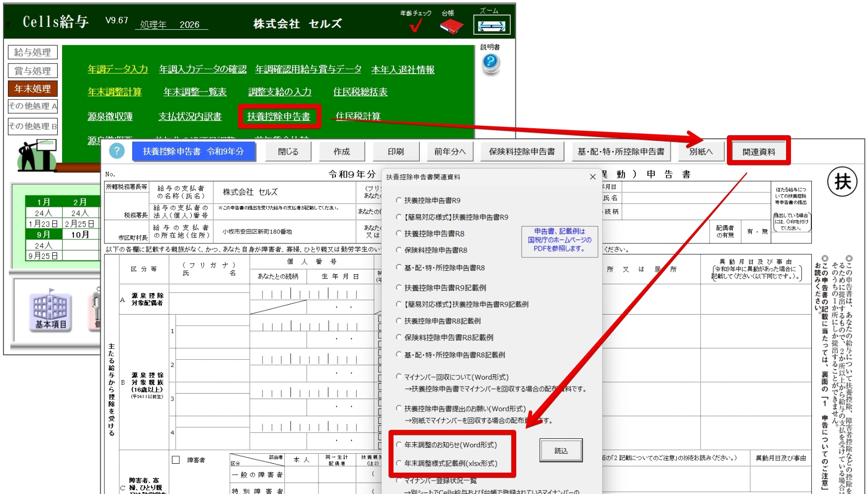Select the 年末処理 side tab
This screenshot has width=868, height=494.
[33, 88]
